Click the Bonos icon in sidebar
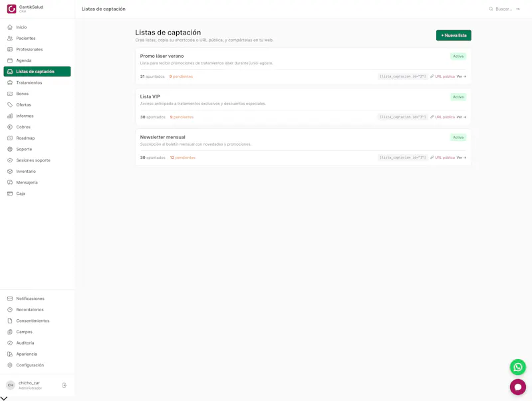The width and height of the screenshot is (532, 401). [10, 94]
